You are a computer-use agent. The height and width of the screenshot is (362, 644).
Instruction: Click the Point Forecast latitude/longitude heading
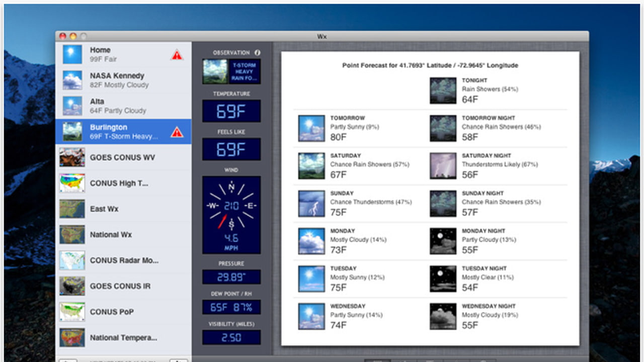[430, 65]
